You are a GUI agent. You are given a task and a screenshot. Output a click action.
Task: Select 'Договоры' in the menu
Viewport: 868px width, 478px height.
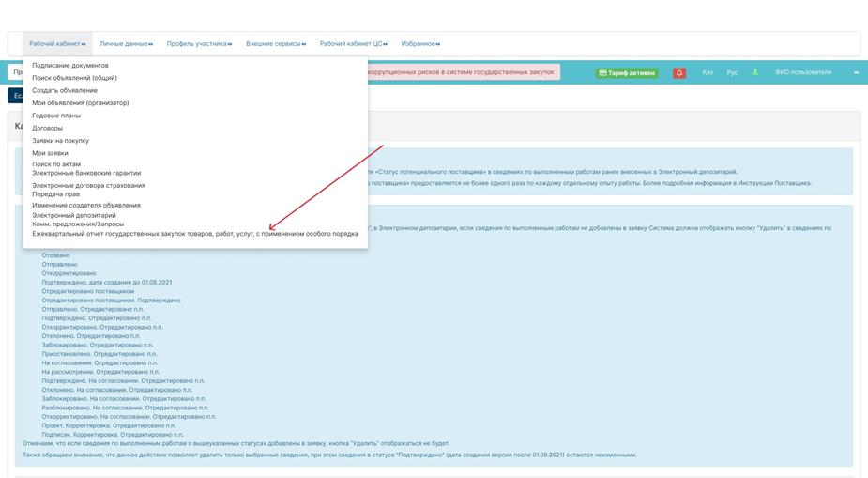point(48,128)
